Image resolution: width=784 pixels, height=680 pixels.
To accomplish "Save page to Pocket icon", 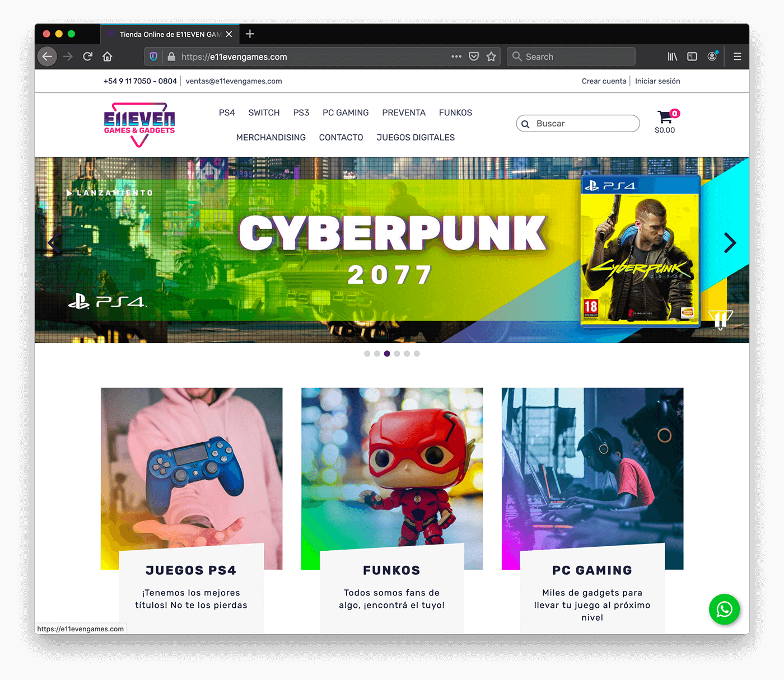I will click(474, 57).
